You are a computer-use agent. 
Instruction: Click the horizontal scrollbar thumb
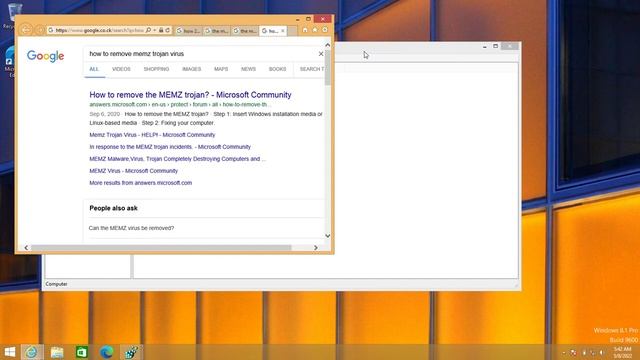(x=161, y=248)
